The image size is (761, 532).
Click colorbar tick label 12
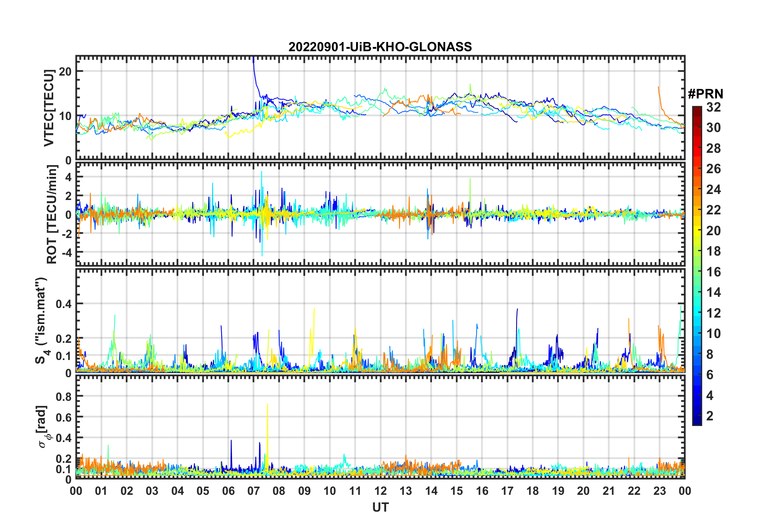click(713, 313)
